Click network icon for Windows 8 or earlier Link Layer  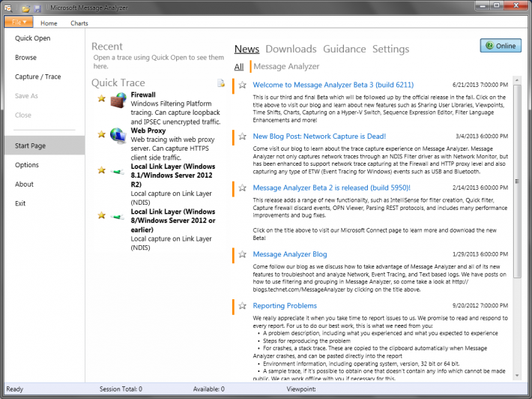118,217
